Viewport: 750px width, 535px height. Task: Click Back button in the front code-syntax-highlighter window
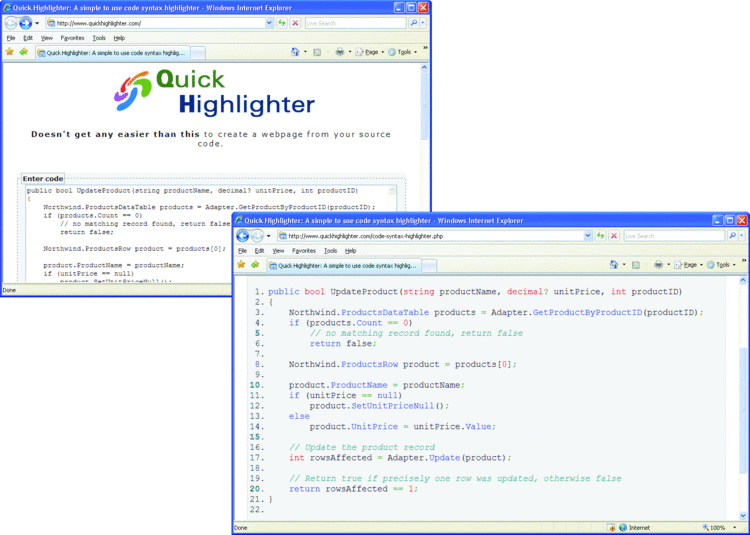[x=243, y=236]
